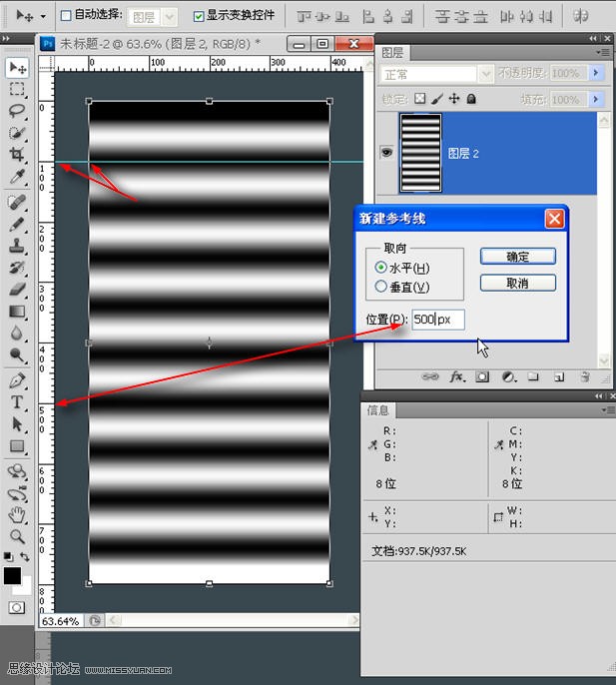Switch to the 图层 (Layers) tab
616x685 pixels.
point(392,53)
